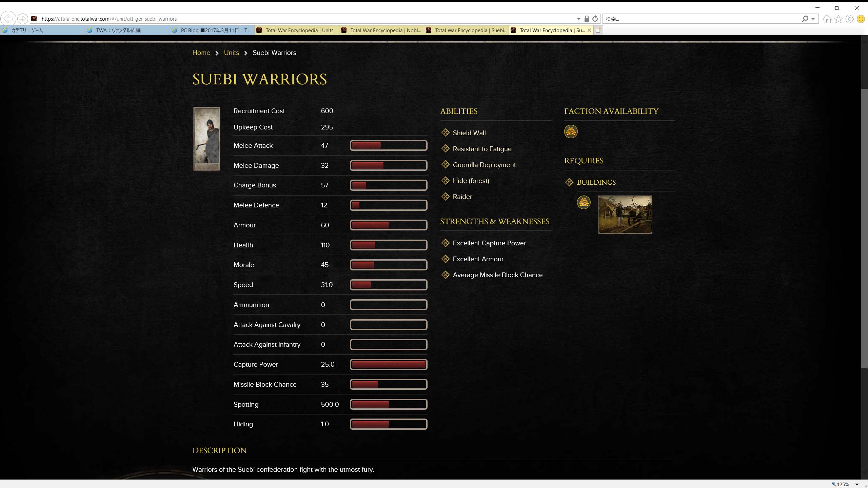Open the address bar autocomplete dropdown arrow
Screen dimensions: 868x488
tap(578, 19)
